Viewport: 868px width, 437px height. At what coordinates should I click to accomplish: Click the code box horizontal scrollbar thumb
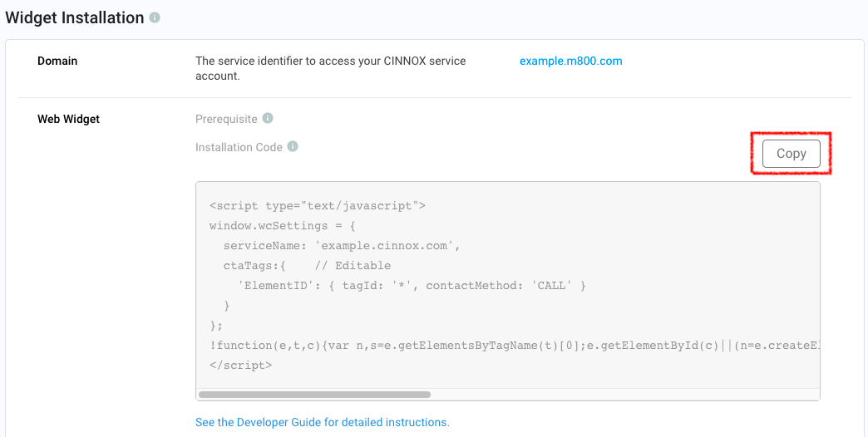click(x=314, y=395)
